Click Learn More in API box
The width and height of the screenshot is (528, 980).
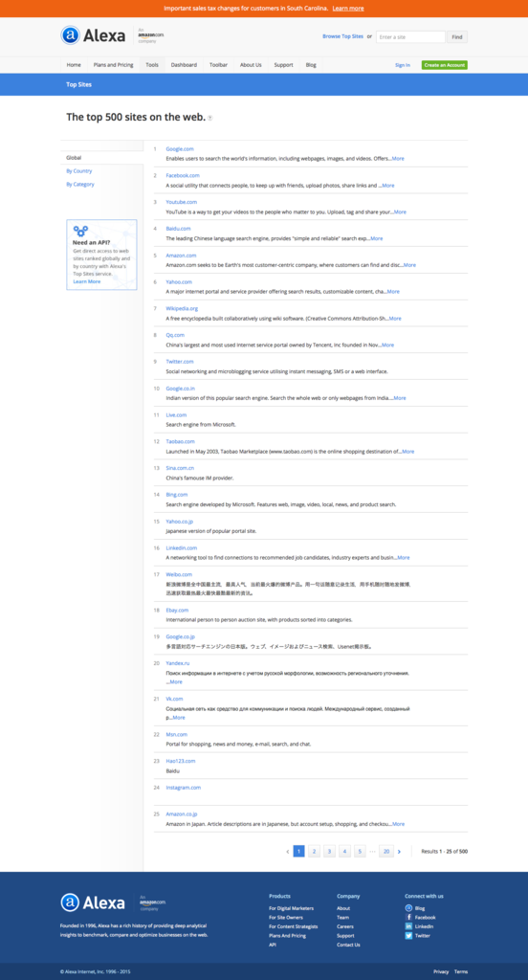click(86, 281)
